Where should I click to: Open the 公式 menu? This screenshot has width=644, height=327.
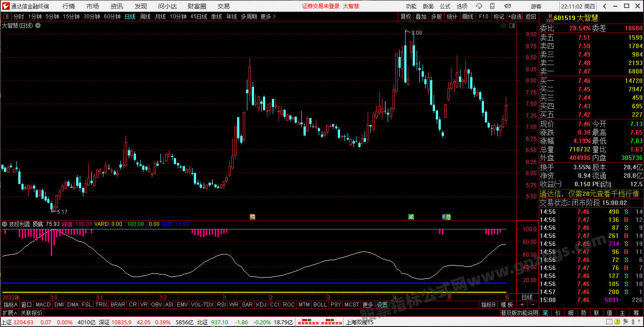point(445,6)
